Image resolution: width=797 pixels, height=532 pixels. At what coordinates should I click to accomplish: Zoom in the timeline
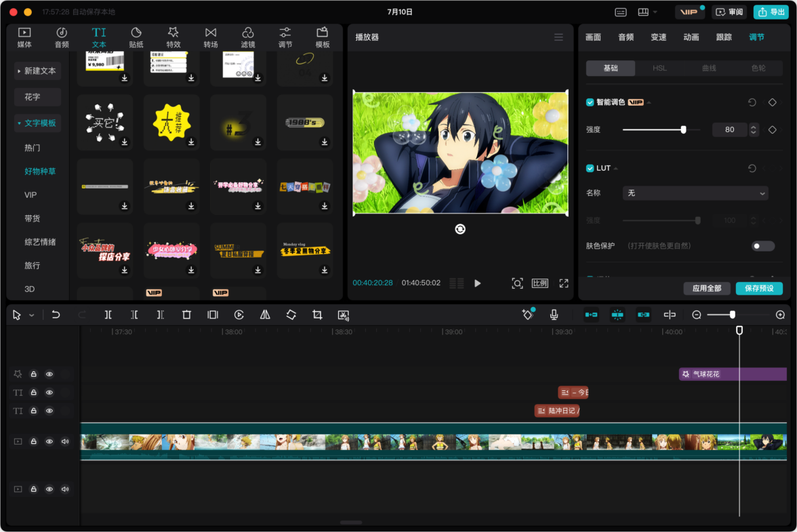pyautogui.click(x=780, y=315)
